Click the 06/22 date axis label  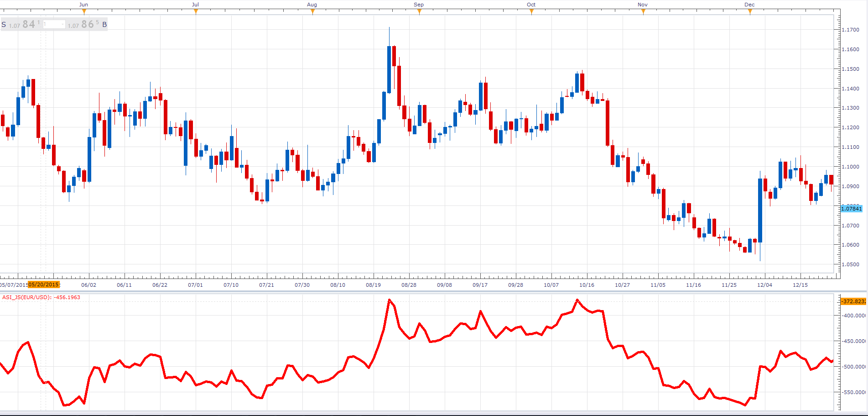(x=160, y=285)
